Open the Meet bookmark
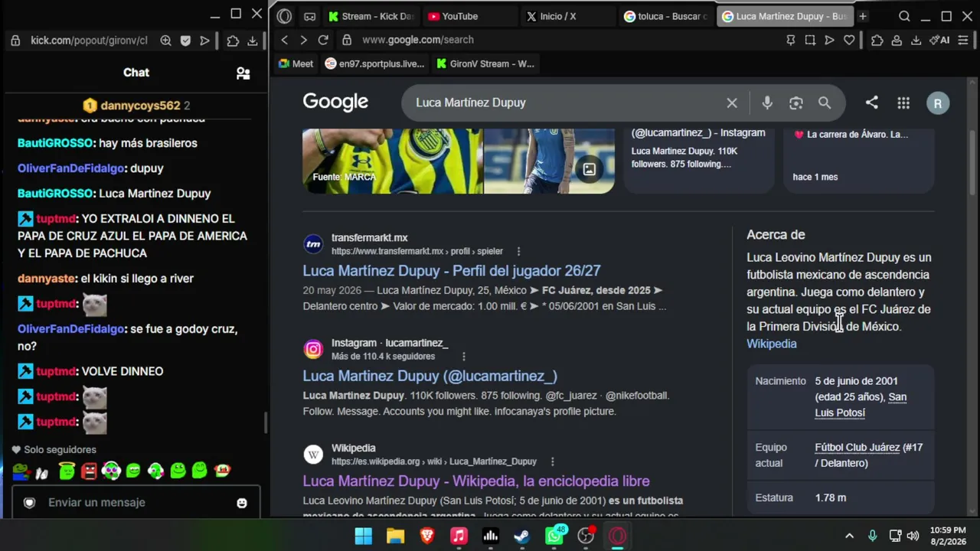Screen dimensions: 980x551 click(296, 64)
